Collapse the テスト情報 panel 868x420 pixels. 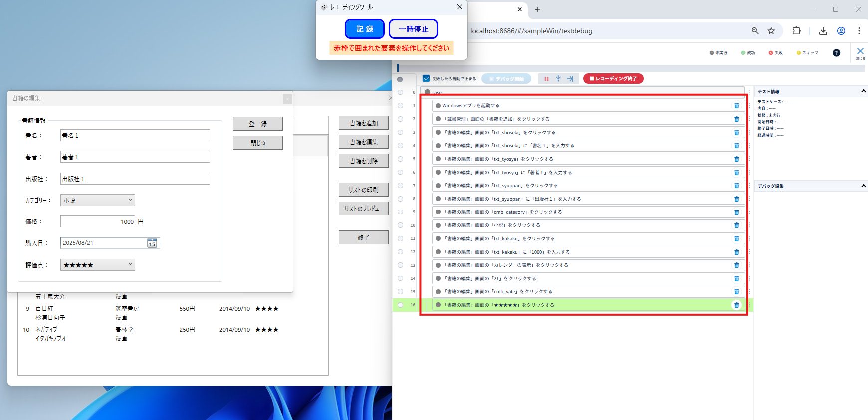coord(863,91)
